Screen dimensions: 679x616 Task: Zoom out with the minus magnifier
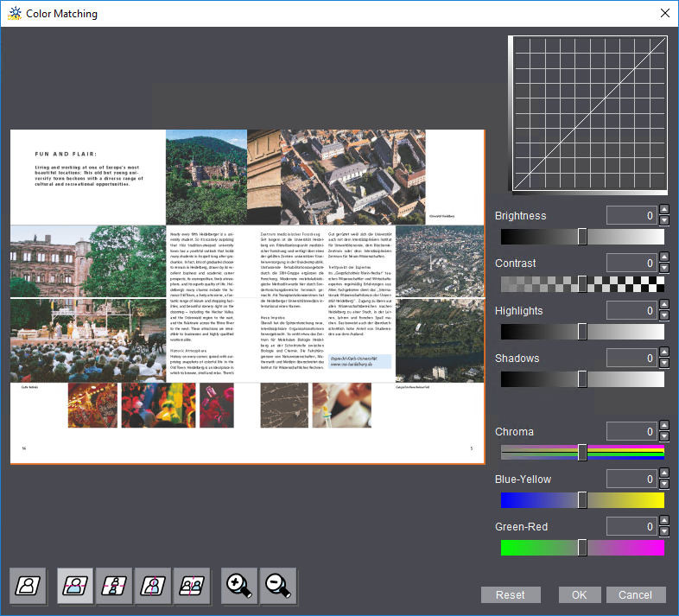pyautogui.click(x=278, y=586)
